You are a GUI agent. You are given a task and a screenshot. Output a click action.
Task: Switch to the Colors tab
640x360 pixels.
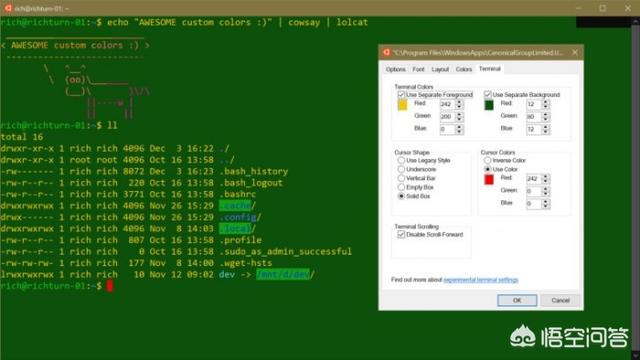click(x=464, y=69)
